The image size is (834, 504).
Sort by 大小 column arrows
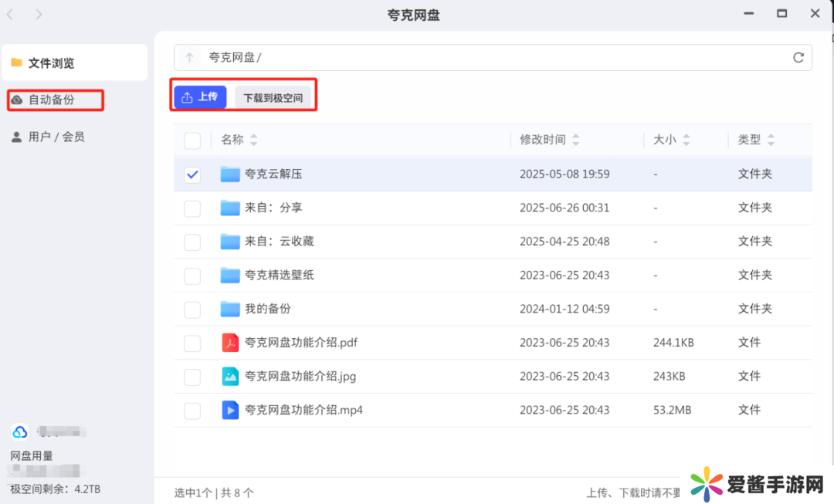(686, 140)
